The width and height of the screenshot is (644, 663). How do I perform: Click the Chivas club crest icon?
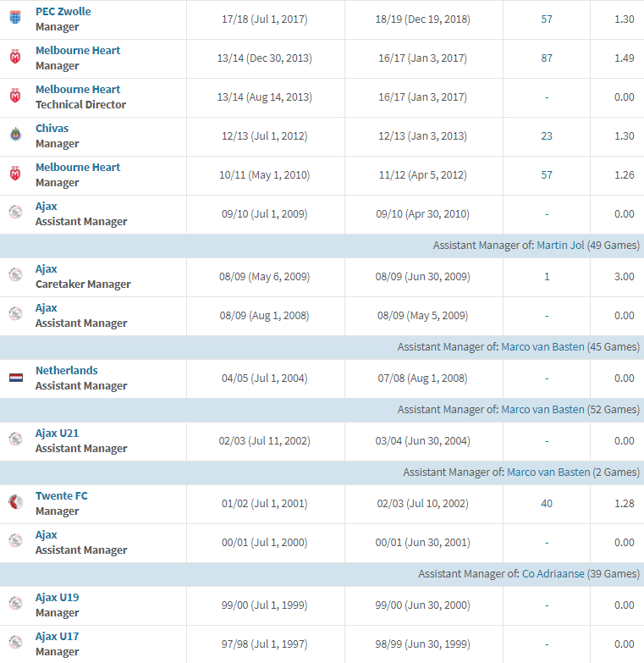[15, 135]
